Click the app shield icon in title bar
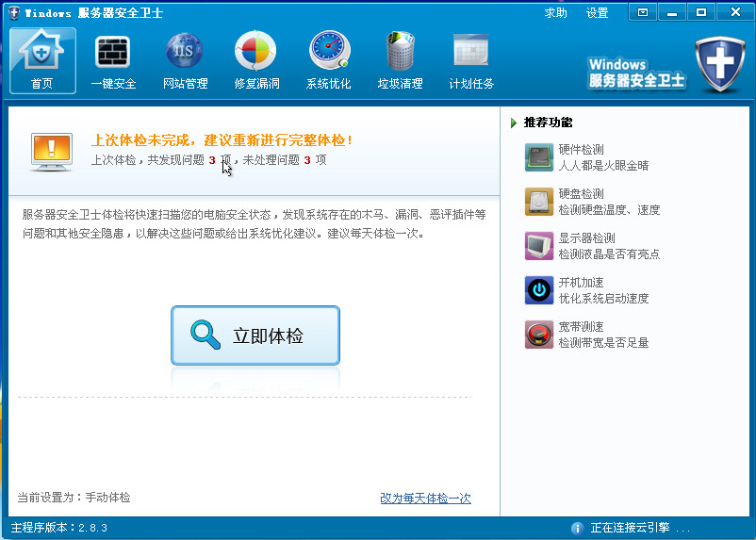756x540 pixels. [14, 12]
